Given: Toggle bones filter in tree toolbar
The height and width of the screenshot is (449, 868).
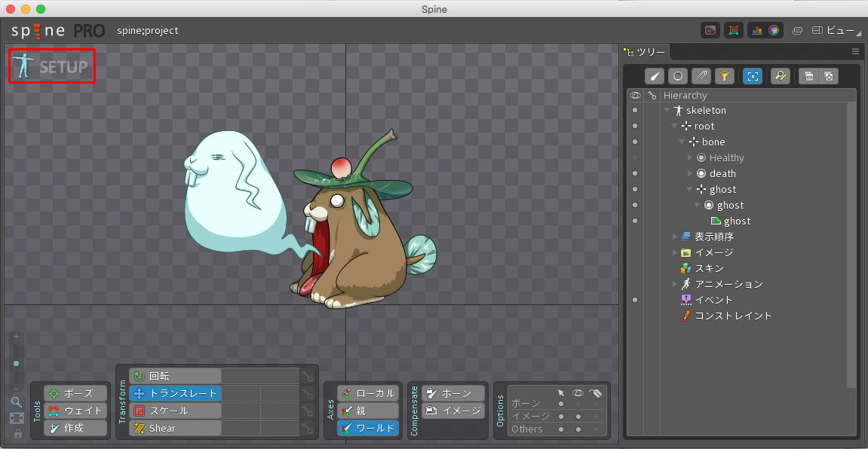Looking at the screenshot, I should pos(655,76).
